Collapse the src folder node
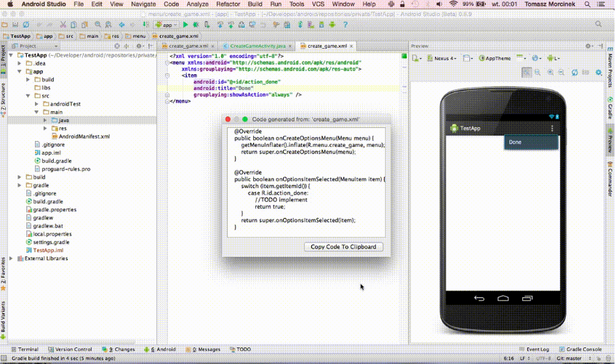This screenshot has width=616, height=364. (x=28, y=96)
